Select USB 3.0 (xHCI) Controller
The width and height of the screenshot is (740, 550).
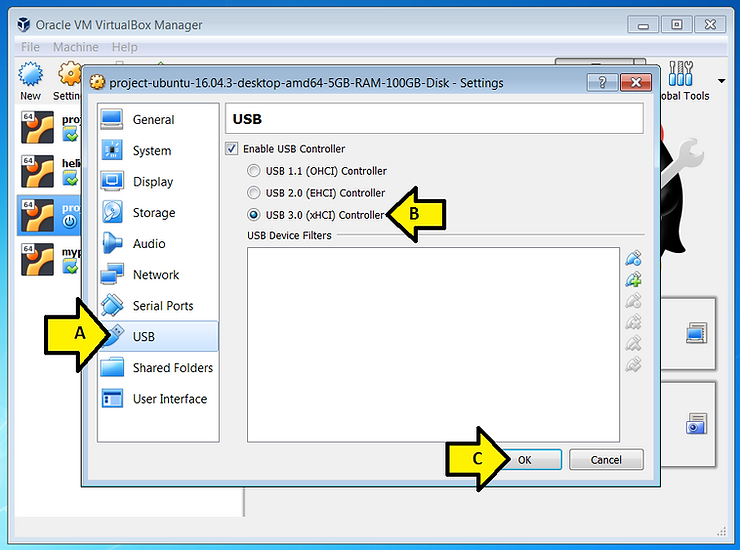[253, 215]
